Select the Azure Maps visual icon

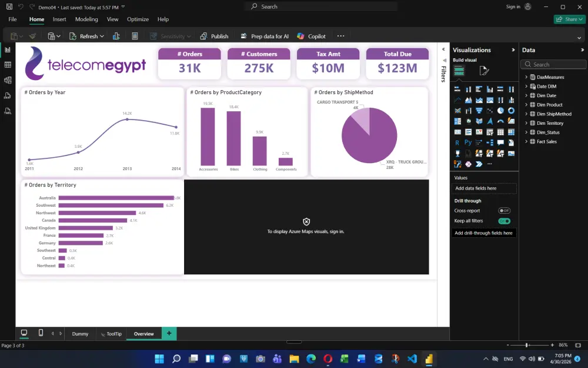[490, 121]
